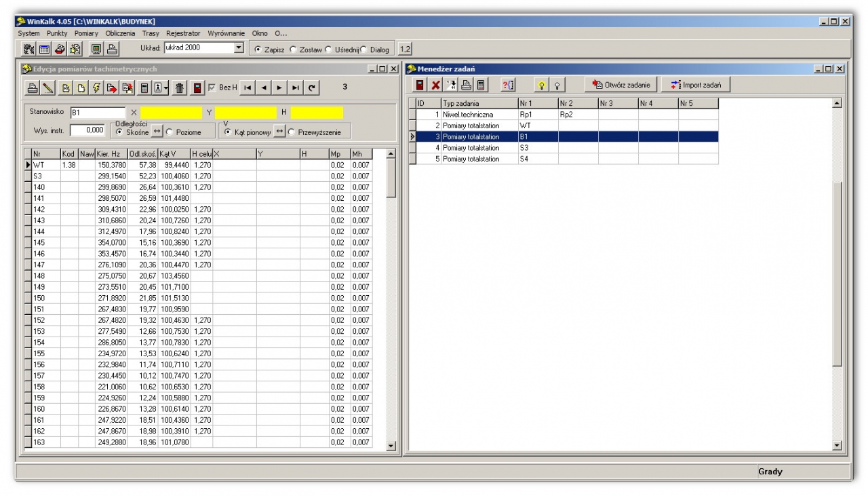Open the Pomiary menu
Viewport: 868px width, 496px height.
pyautogui.click(x=87, y=33)
